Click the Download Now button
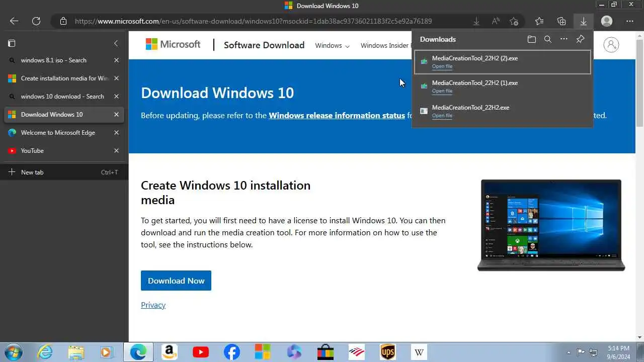Screen dimensions: 644x362 pos(176,281)
